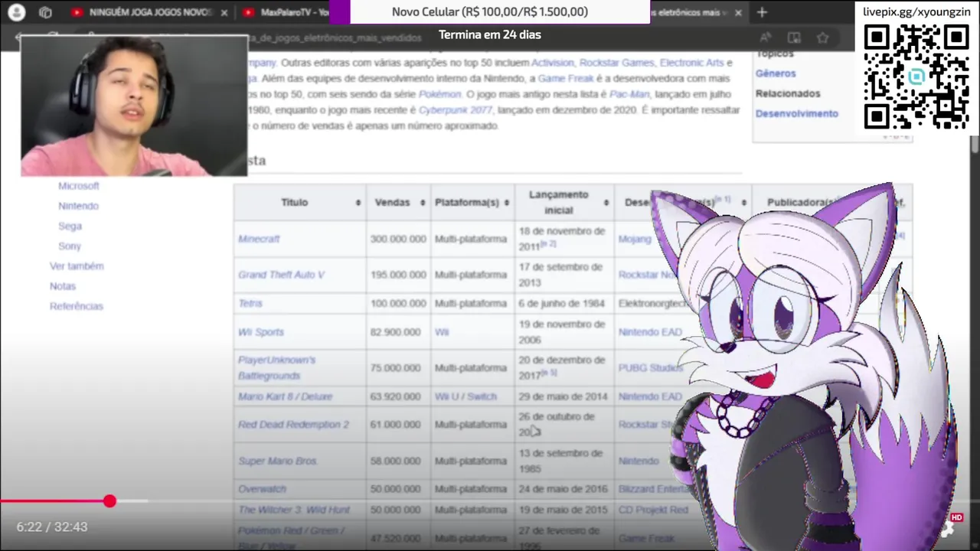
Task: Open the tab actions workspace icon
Action: pyautogui.click(x=45, y=12)
